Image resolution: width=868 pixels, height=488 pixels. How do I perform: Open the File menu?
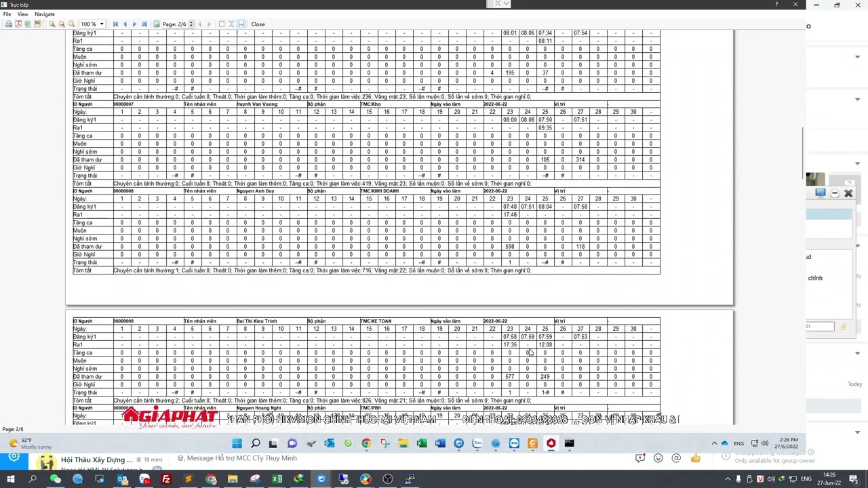7,14
